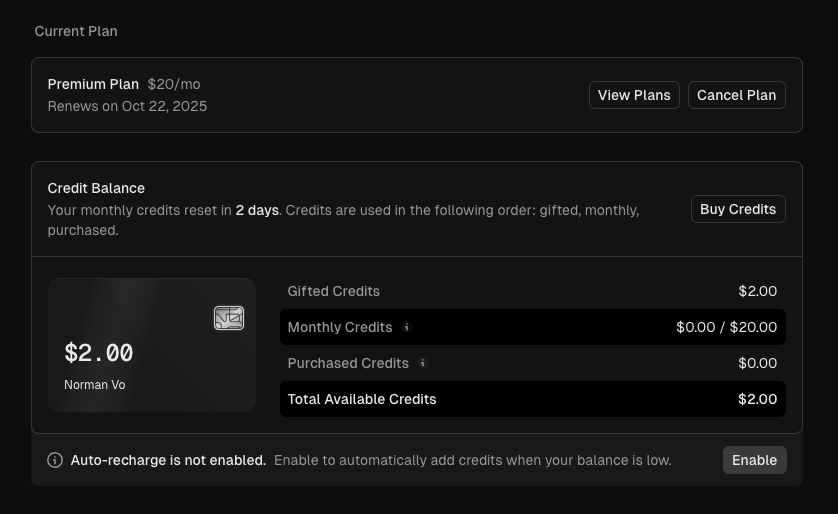Viewport: 838px width, 514px height.
Task: Click the renewal date text
Action: coord(127,106)
